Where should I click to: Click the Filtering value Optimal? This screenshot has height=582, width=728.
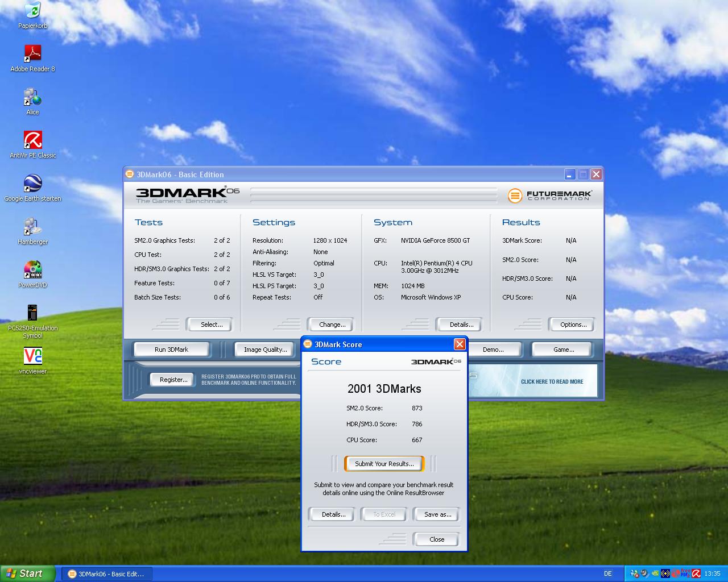324,263
